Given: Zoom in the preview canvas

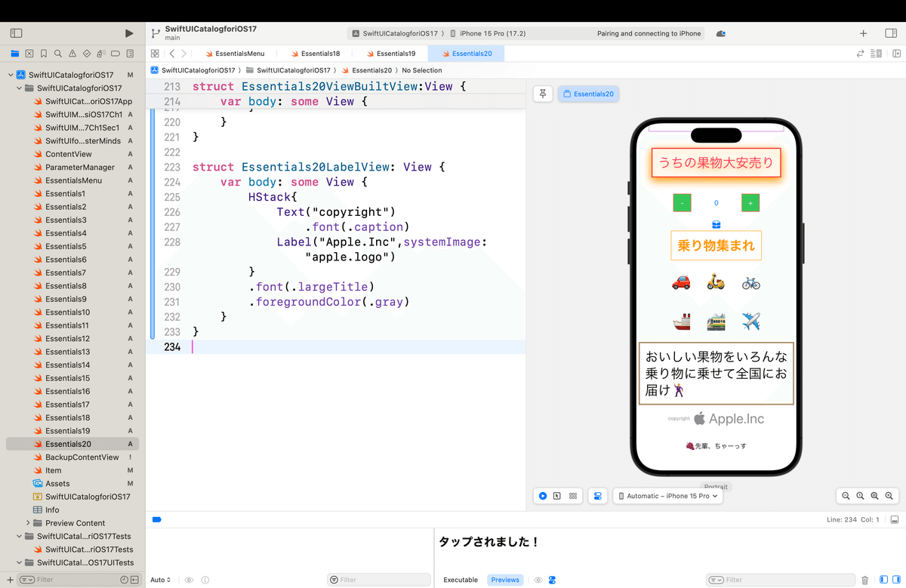Looking at the screenshot, I should 889,496.
